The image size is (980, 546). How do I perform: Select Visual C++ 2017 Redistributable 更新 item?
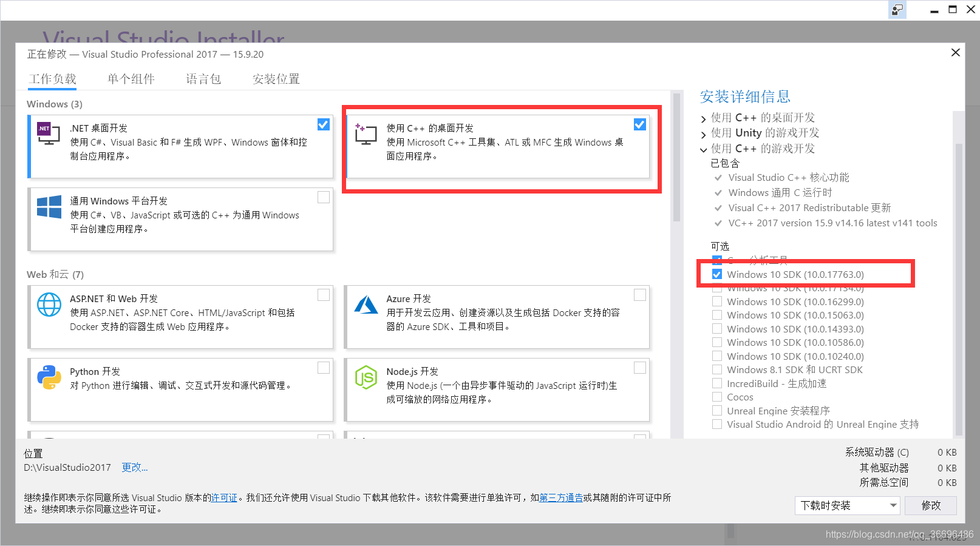coord(809,207)
